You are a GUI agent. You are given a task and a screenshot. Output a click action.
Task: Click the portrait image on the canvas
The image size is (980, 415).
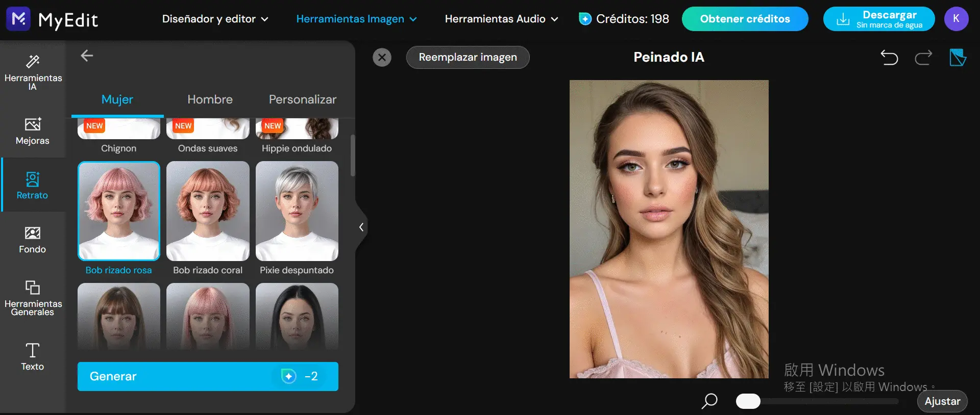pos(669,229)
